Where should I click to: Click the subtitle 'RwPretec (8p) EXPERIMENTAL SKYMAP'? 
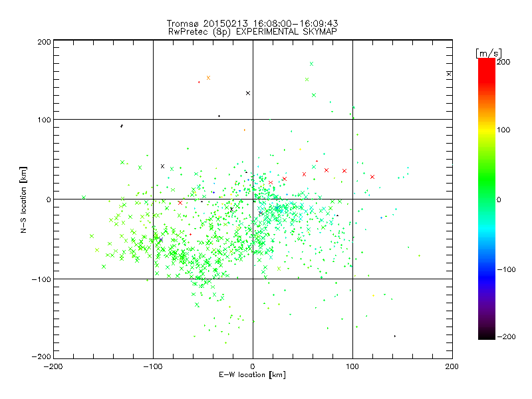click(x=253, y=32)
